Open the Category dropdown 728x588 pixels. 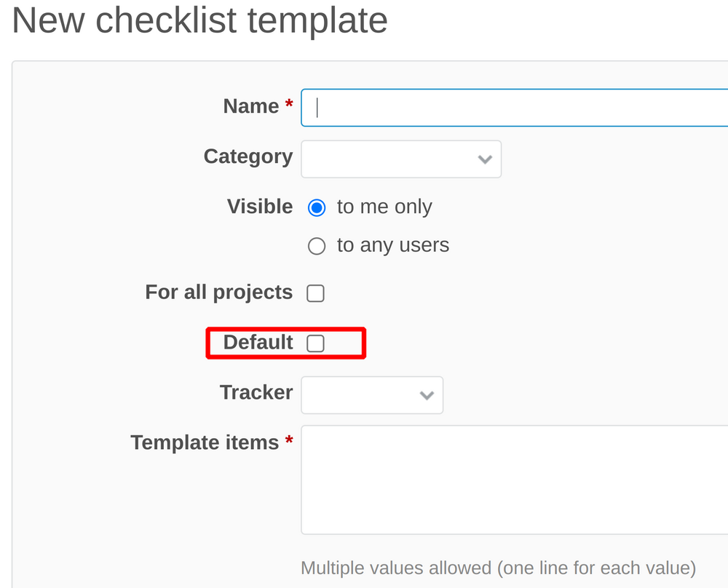click(400, 159)
